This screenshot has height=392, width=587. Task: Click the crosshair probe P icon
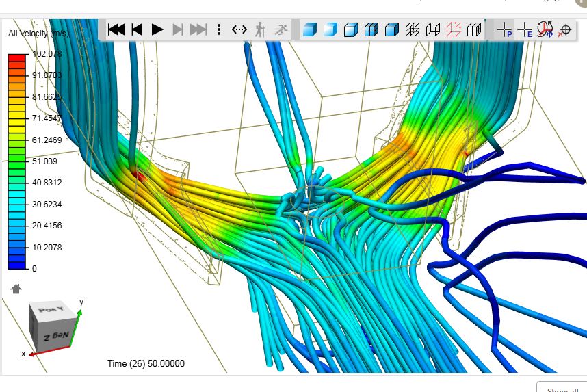click(504, 29)
